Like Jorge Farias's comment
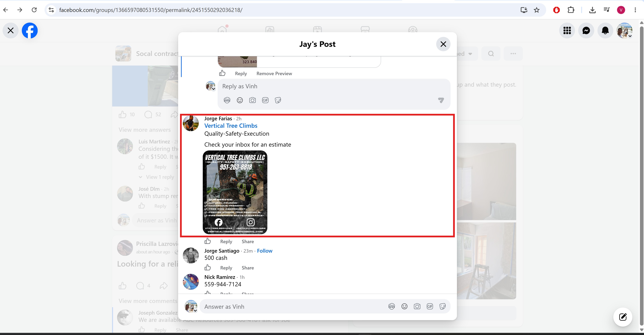Image resolution: width=644 pixels, height=335 pixels. coord(207,241)
